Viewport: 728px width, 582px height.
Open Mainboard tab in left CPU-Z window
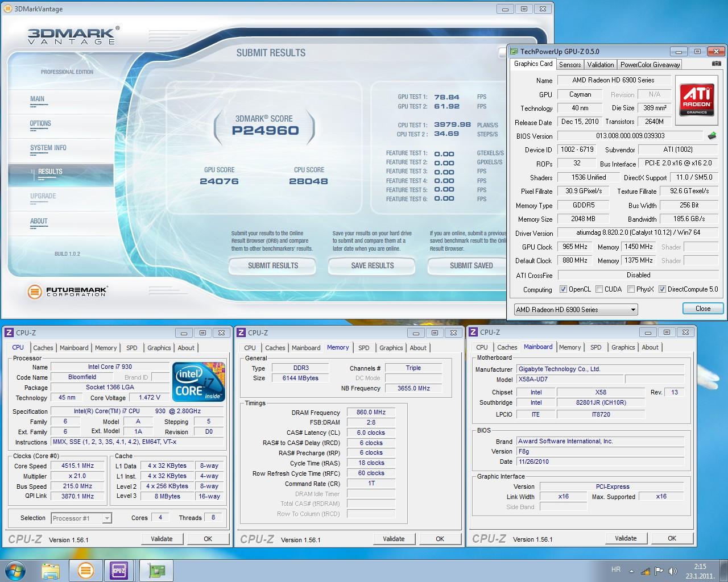[74, 348]
